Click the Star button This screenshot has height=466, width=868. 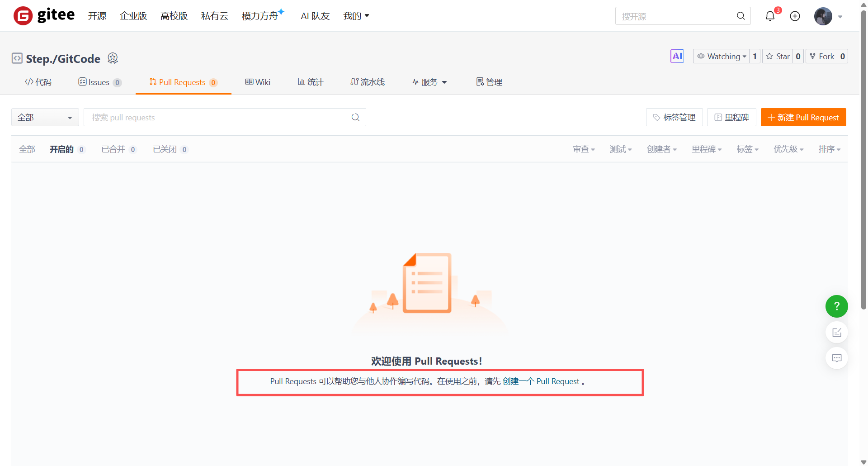coord(778,56)
